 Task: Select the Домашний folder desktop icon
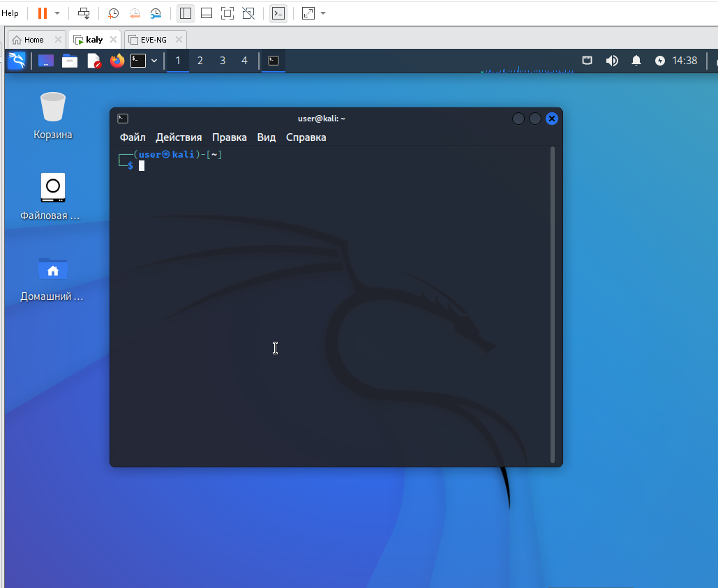[x=52, y=278]
